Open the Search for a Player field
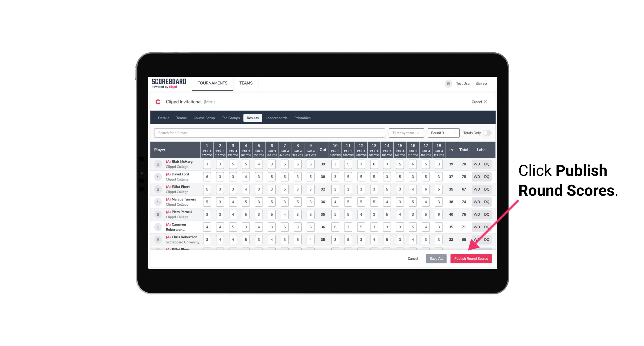This screenshot has height=346, width=644. click(269, 132)
